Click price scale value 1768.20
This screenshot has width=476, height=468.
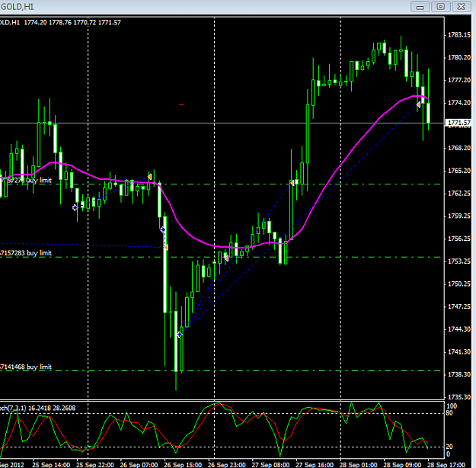click(x=459, y=148)
